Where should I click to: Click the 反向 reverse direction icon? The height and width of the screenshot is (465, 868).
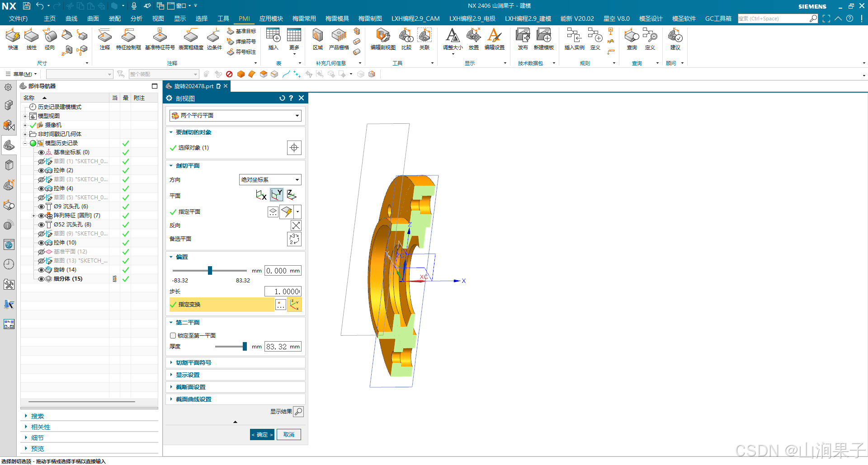click(296, 225)
